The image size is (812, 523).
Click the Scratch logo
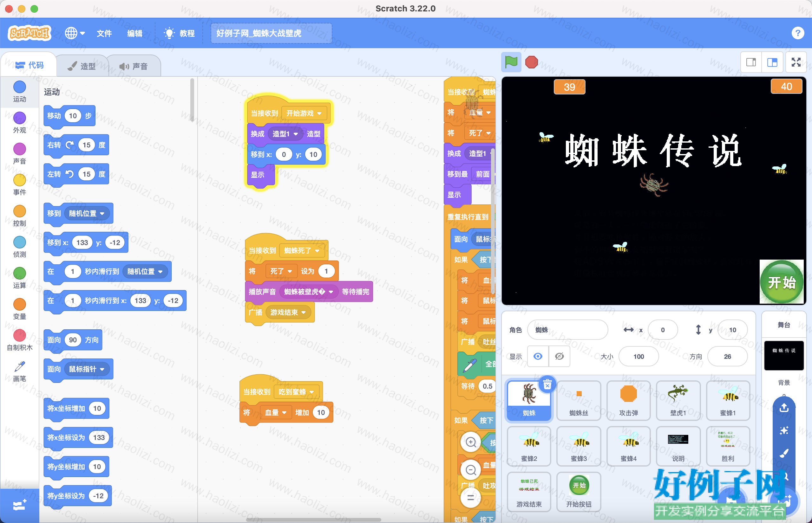point(29,33)
